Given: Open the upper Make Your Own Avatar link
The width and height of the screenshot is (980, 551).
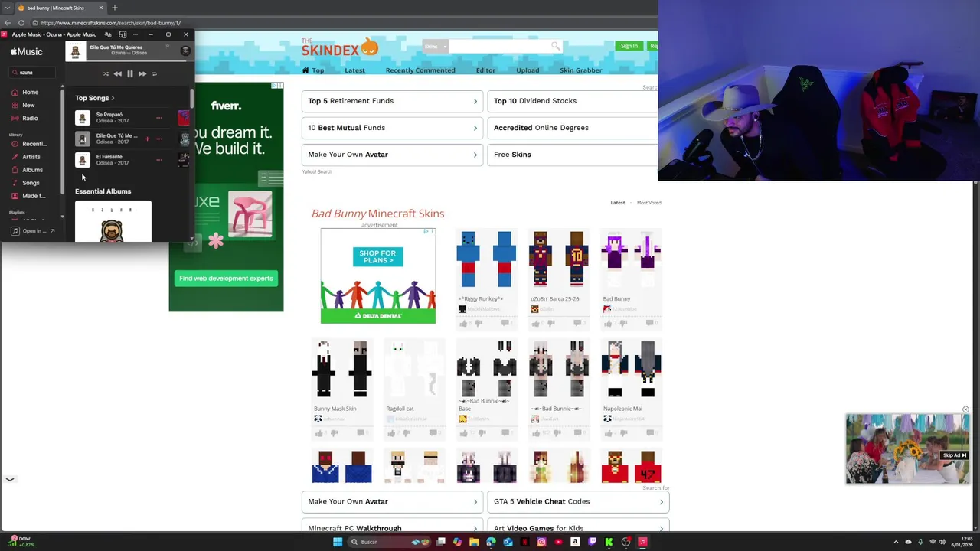Looking at the screenshot, I should point(392,155).
